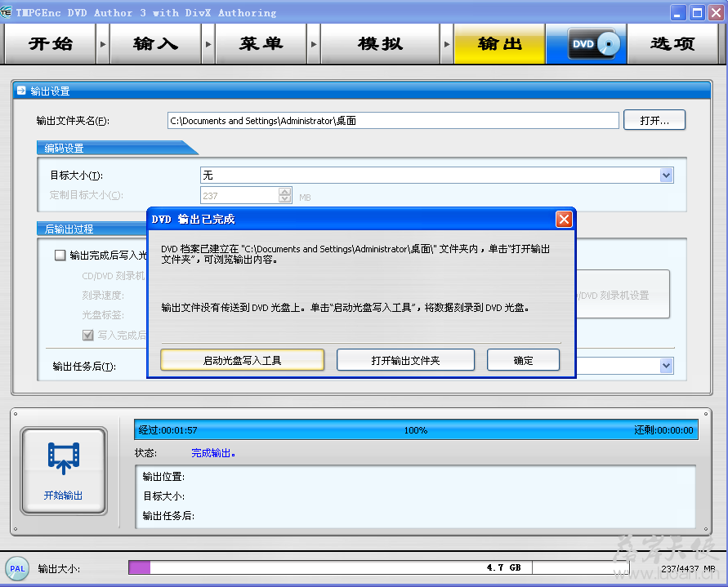Toggle the 写入完成后 checkbox

pos(87,335)
